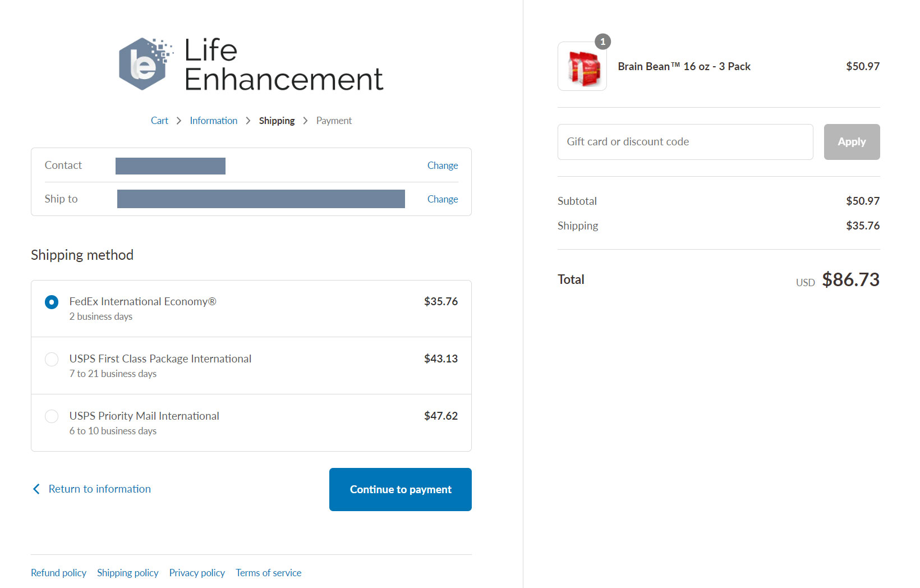Screen dimensions: 920x588
Task: Click the $47.62 Priority Mail price
Action: tap(441, 416)
